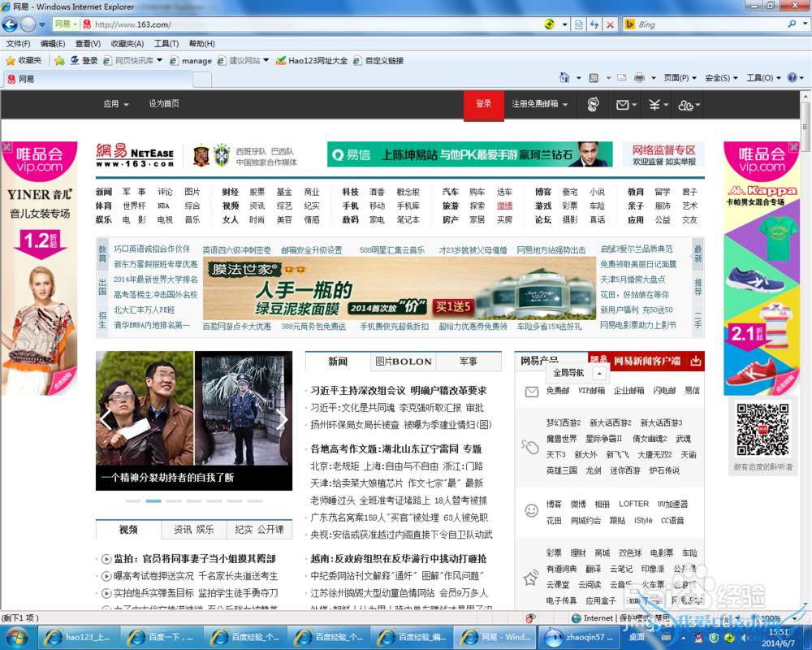Click headline 习近平主持深改组会议 明确户籍改革要求
The image size is (812, 650).
(x=399, y=390)
